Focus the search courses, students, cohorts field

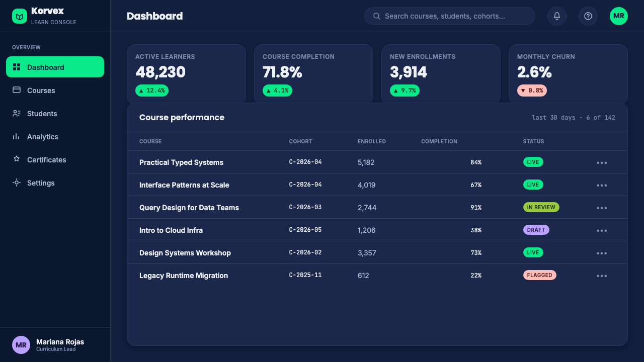tap(449, 16)
